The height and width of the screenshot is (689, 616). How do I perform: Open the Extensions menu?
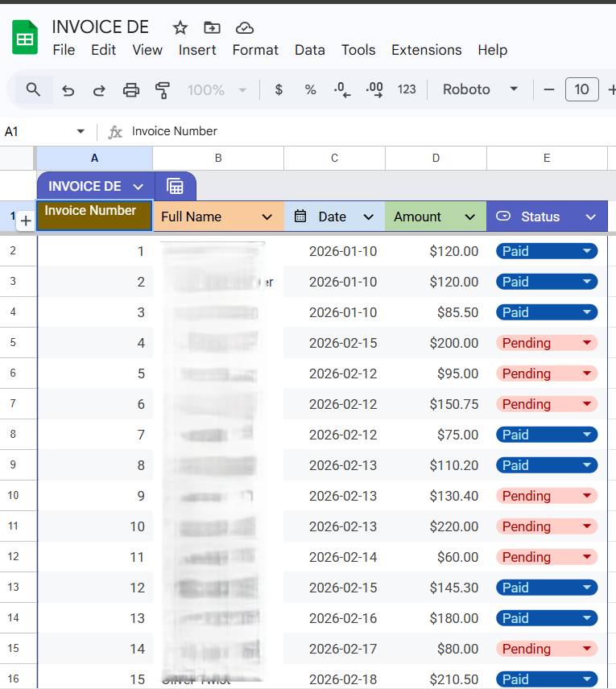tap(427, 50)
